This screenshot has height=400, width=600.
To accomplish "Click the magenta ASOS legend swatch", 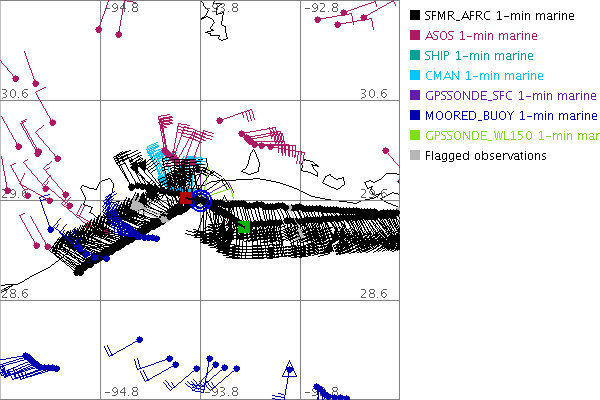I will [414, 35].
